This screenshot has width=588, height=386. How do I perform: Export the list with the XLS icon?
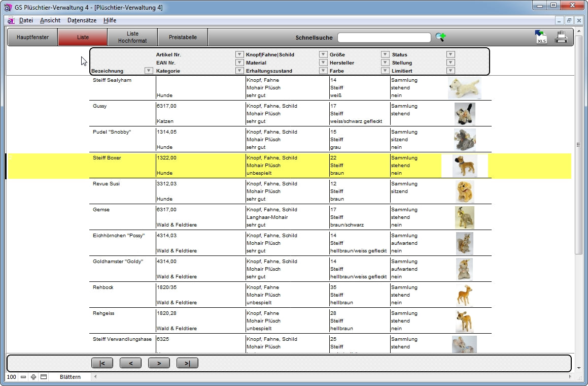pos(541,37)
